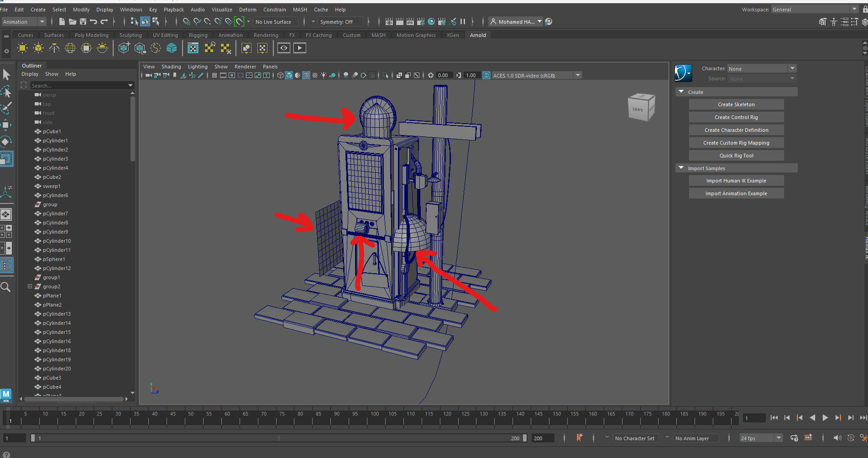Click the Quick Rig Tool button
Image resolution: width=868 pixels, height=458 pixels.
(736, 155)
